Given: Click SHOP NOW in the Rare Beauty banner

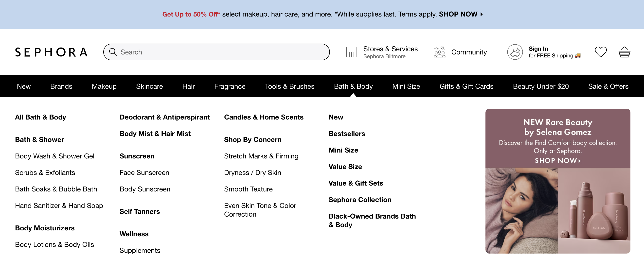Looking at the screenshot, I should coord(557,161).
